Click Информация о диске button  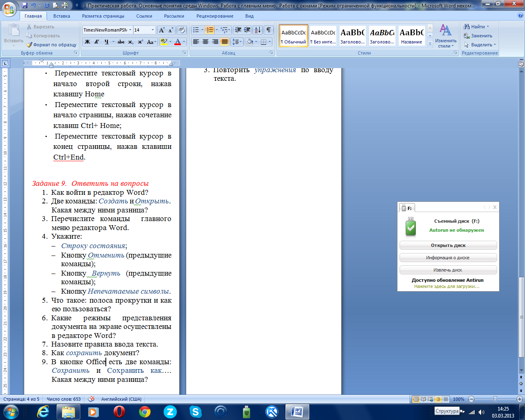[x=448, y=258]
